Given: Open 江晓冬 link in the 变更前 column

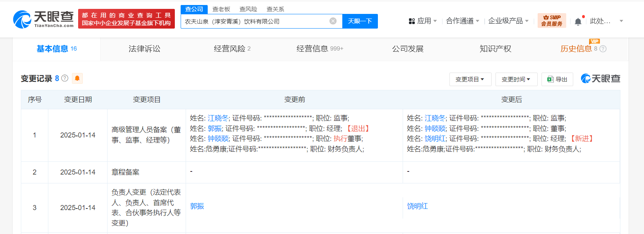Looking at the screenshot, I should [218, 118].
